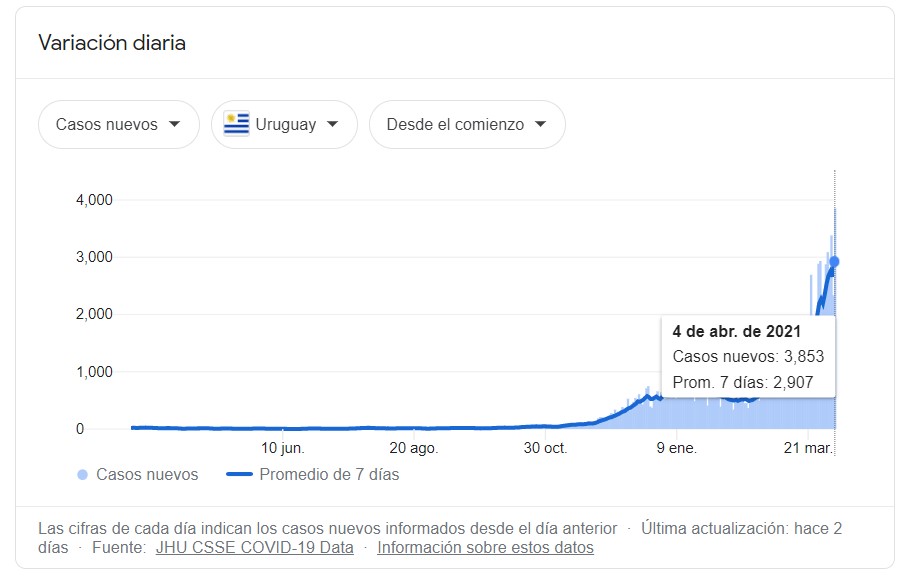Image resolution: width=908 pixels, height=579 pixels.
Task: Click the arrow next to Uruguay
Action: coord(333,125)
